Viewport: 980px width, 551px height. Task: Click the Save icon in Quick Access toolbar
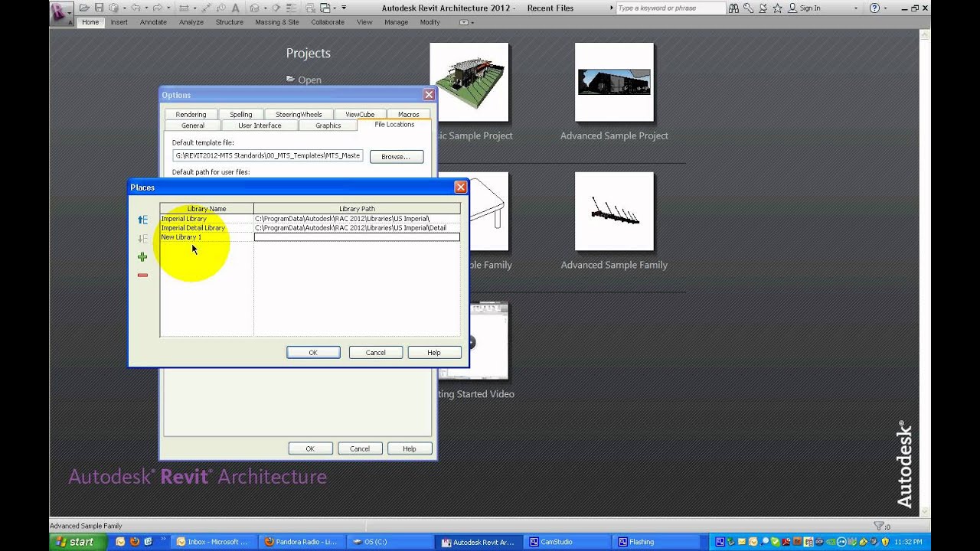click(x=99, y=8)
